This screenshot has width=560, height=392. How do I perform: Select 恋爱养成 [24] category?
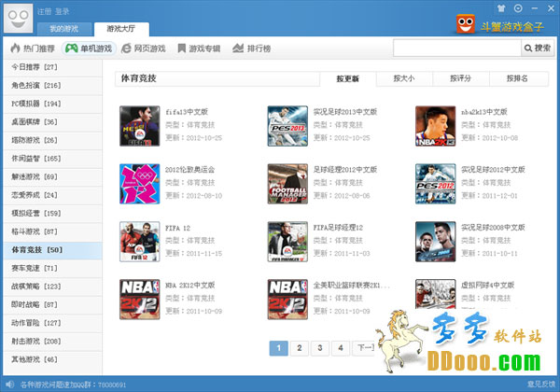(52, 195)
